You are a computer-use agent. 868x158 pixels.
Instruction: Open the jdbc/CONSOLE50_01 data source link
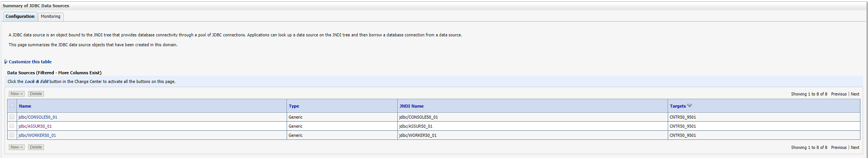tap(38, 117)
